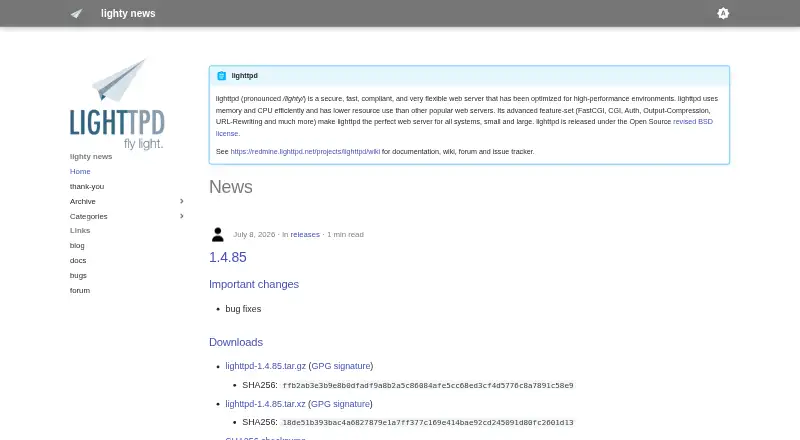This screenshot has height=440, width=800.
Task: Open the lighty news header title
Action: 128,13
